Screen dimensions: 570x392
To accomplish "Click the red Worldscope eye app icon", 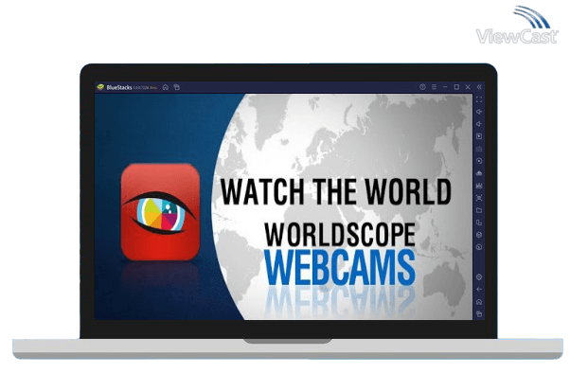I will tap(160, 212).
